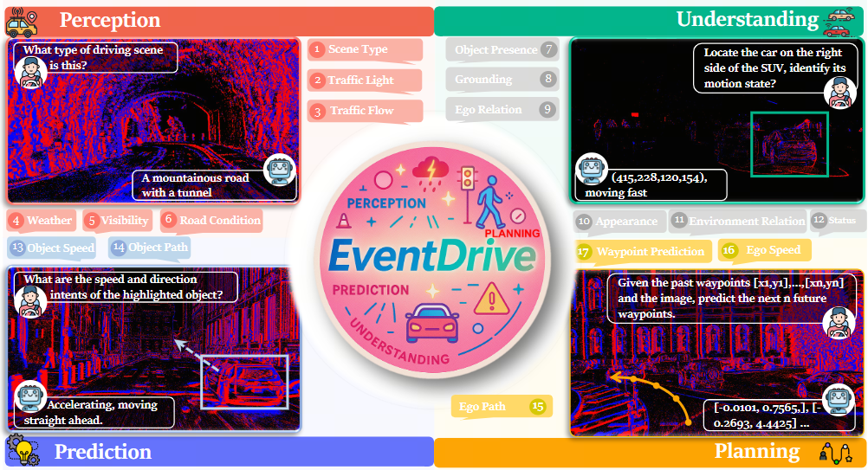Click the Waypoint Prediction tag
This screenshot has height=470, width=868.
pyautogui.click(x=644, y=252)
